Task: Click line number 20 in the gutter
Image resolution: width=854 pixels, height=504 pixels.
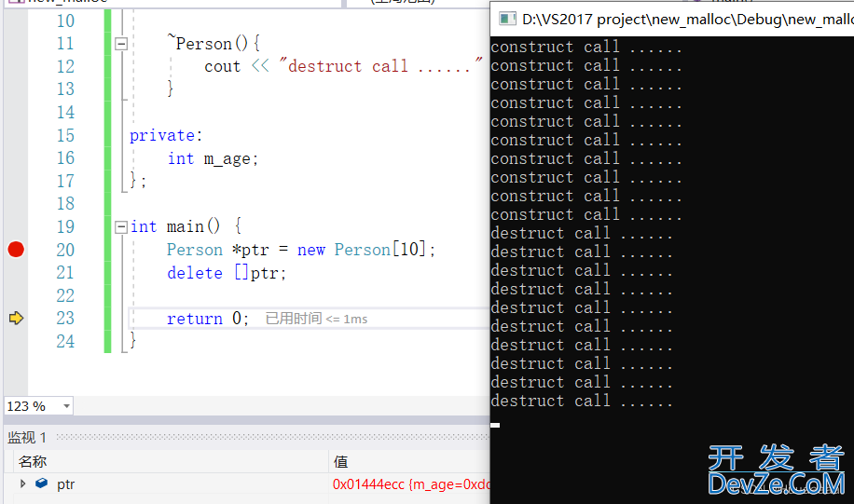Action: tap(65, 250)
